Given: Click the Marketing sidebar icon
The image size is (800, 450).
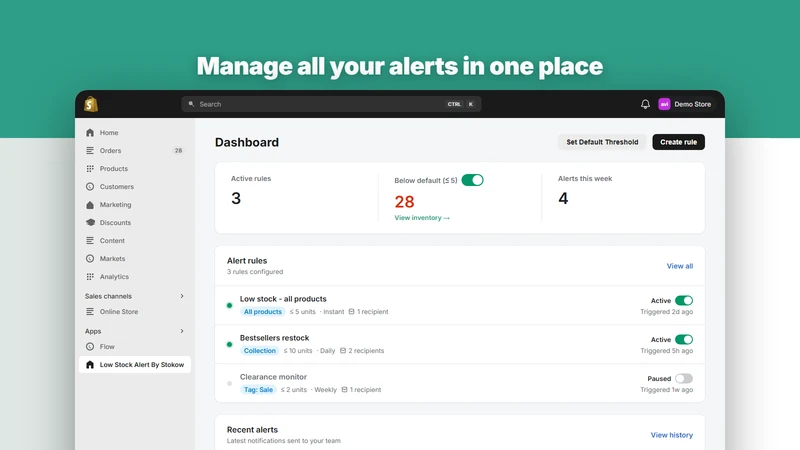Looking at the screenshot, I should (90, 205).
